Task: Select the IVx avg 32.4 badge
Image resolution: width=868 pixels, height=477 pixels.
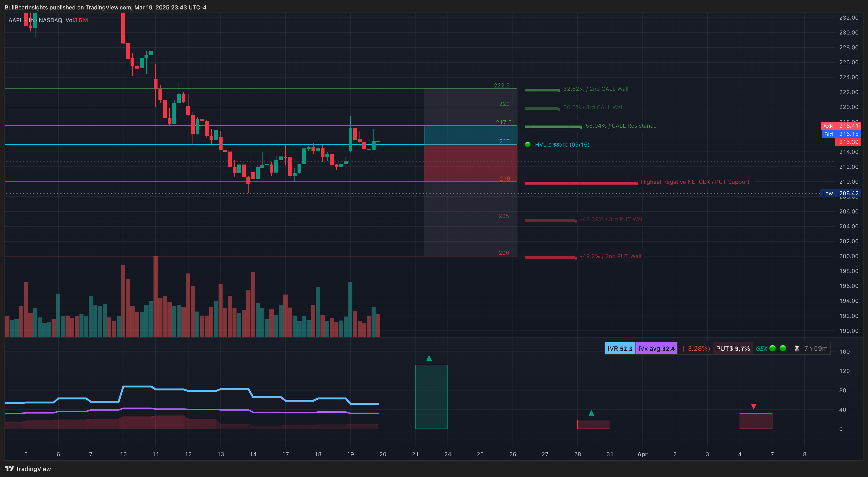Action: [656, 348]
